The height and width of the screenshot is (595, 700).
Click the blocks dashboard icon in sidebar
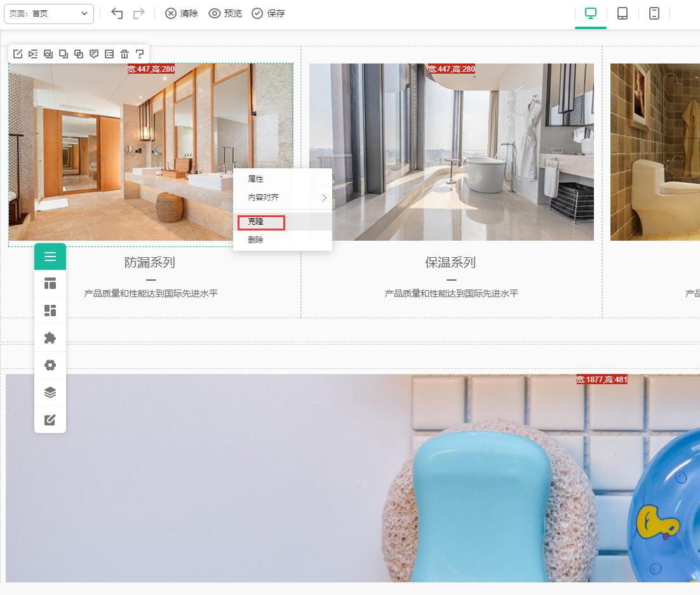pos(50,311)
